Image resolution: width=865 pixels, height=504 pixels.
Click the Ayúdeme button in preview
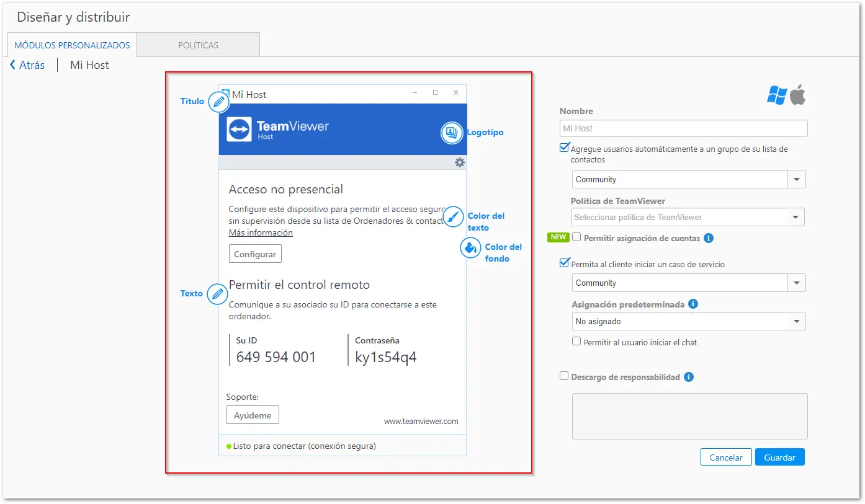pyautogui.click(x=253, y=415)
